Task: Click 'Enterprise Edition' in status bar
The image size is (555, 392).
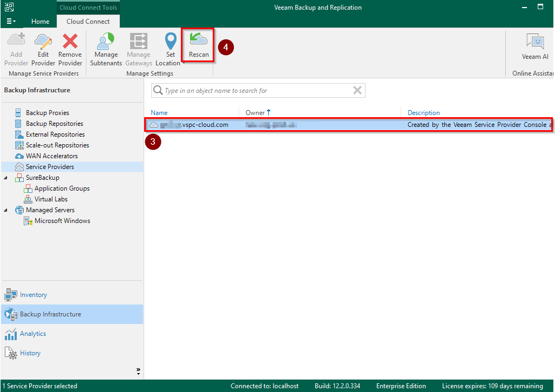Action: tap(401, 386)
